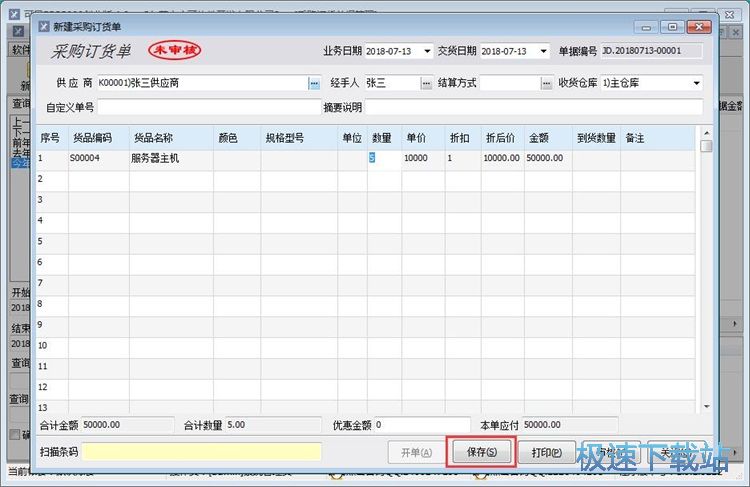
Task: Open supplier lookup ellipsis button
Action: pyautogui.click(x=314, y=83)
